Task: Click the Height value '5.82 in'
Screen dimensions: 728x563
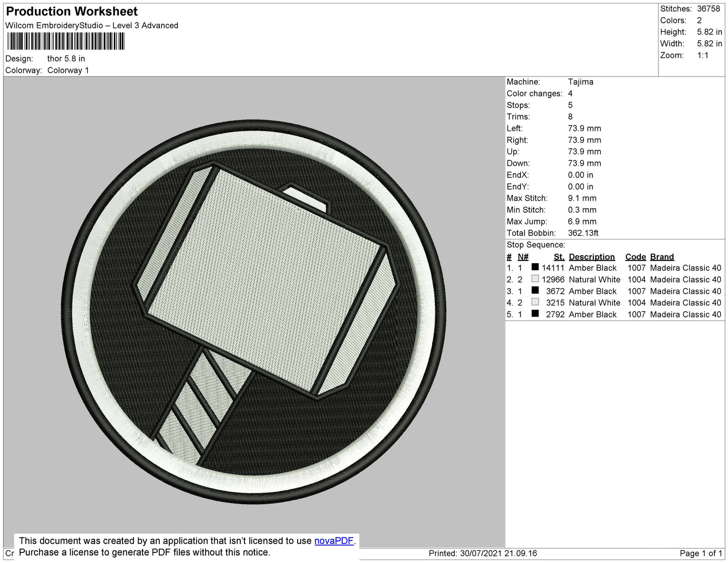Action: click(709, 32)
